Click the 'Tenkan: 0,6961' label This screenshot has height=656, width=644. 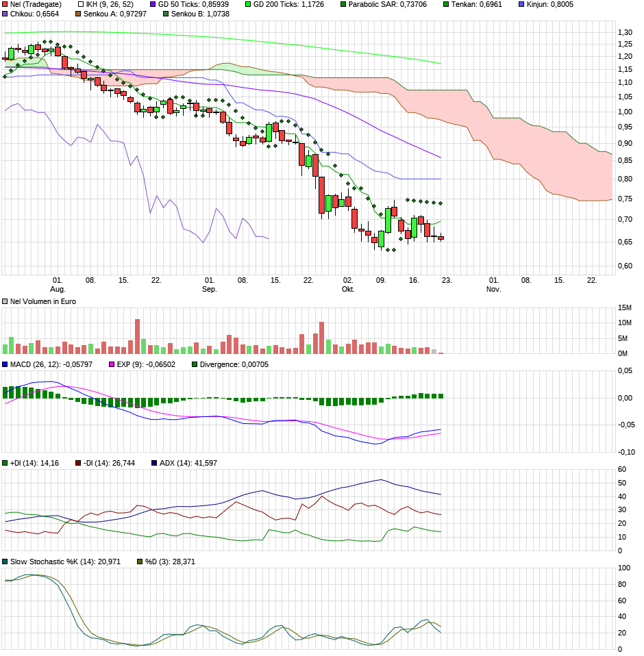point(477,5)
